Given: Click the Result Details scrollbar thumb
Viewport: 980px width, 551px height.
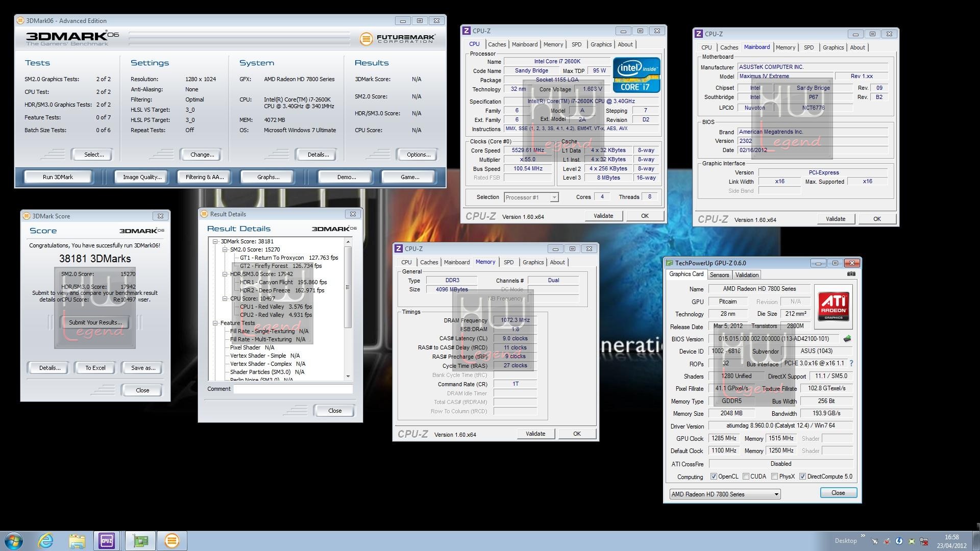Looking at the screenshot, I should [x=348, y=287].
